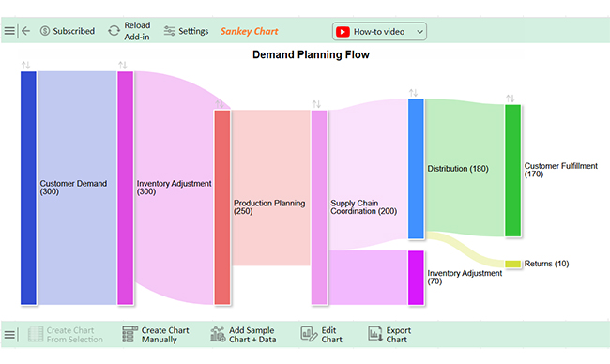Open Settings sliders icon
This screenshot has width=610, height=364.
point(169,31)
